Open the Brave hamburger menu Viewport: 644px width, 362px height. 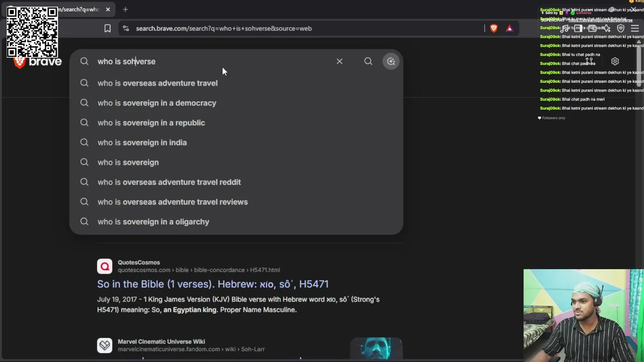click(635, 29)
